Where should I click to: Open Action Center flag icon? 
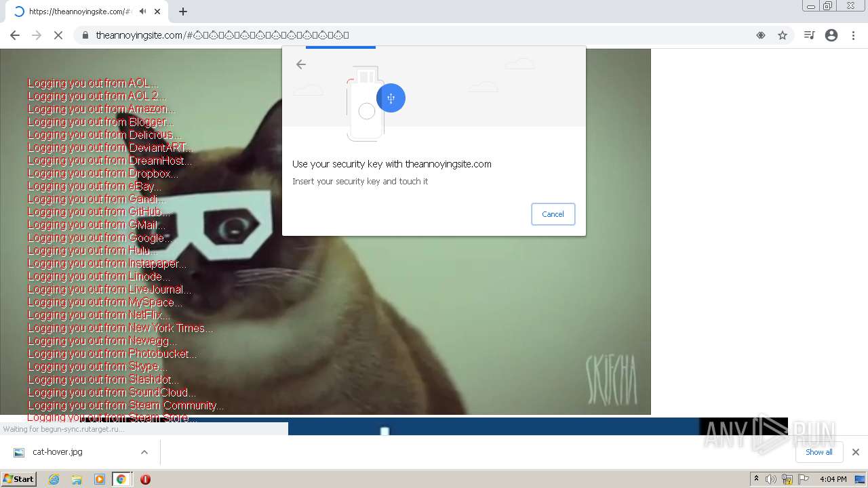804,479
